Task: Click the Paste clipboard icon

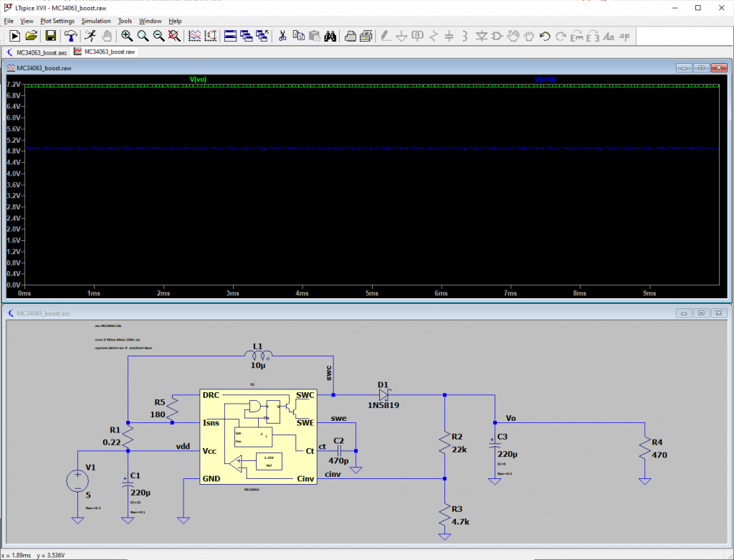Action: pyautogui.click(x=315, y=36)
